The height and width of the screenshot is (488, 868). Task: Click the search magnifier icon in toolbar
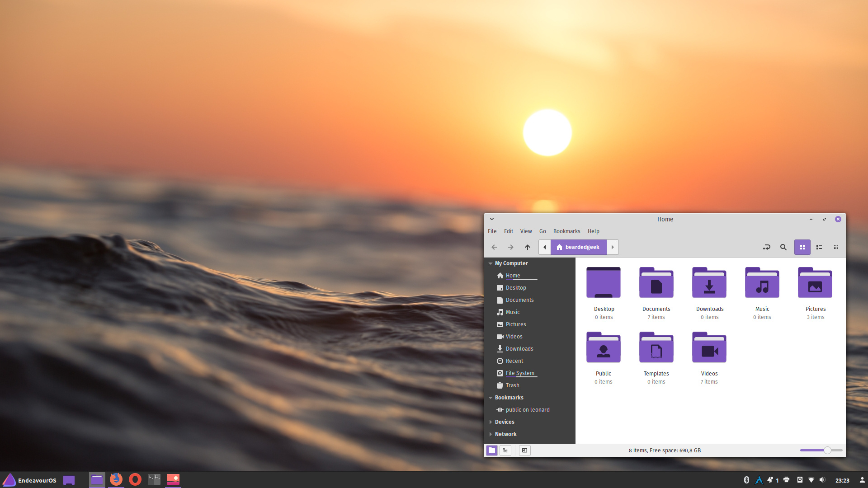(783, 247)
